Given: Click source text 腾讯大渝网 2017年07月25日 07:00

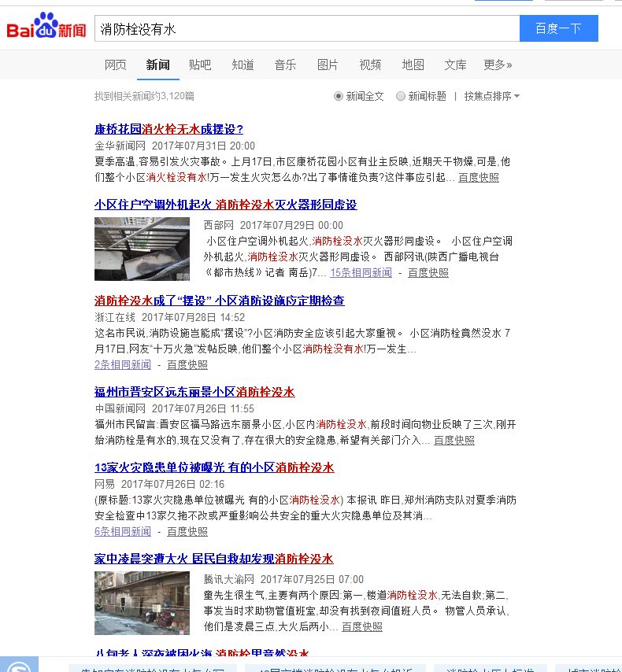Looking at the screenshot, I should tap(283, 579).
